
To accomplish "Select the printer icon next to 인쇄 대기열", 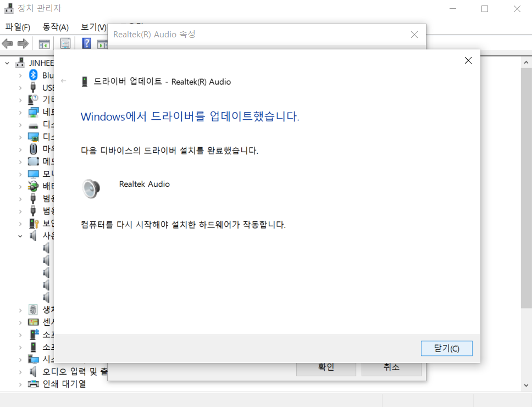I will tap(33, 384).
